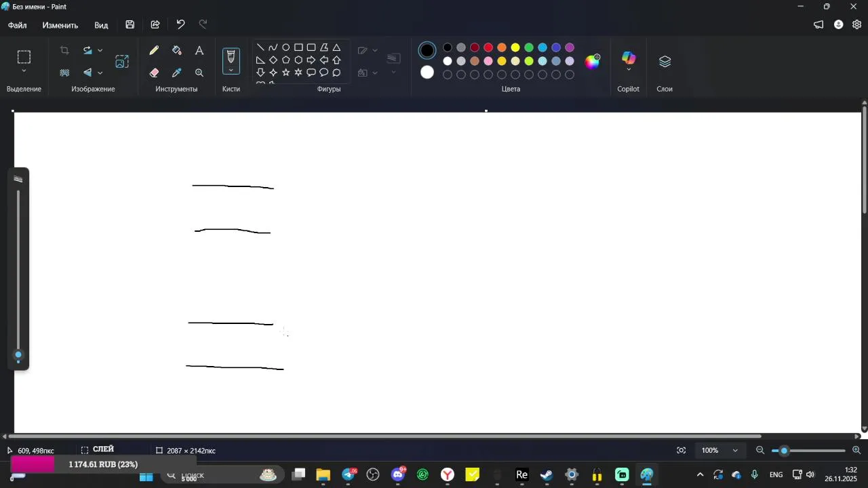
Task: Select the Text tool
Action: [199, 51]
